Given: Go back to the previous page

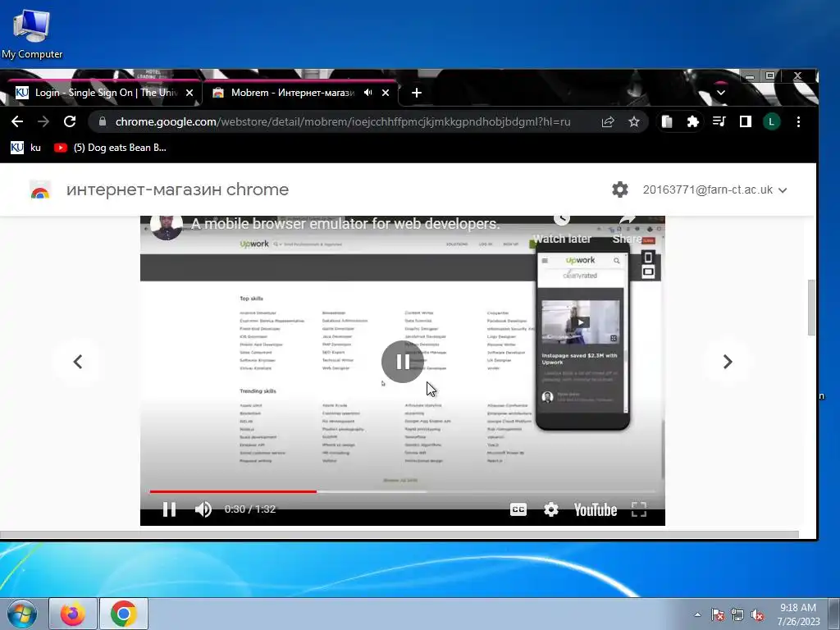Looking at the screenshot, I should point(17,121).
